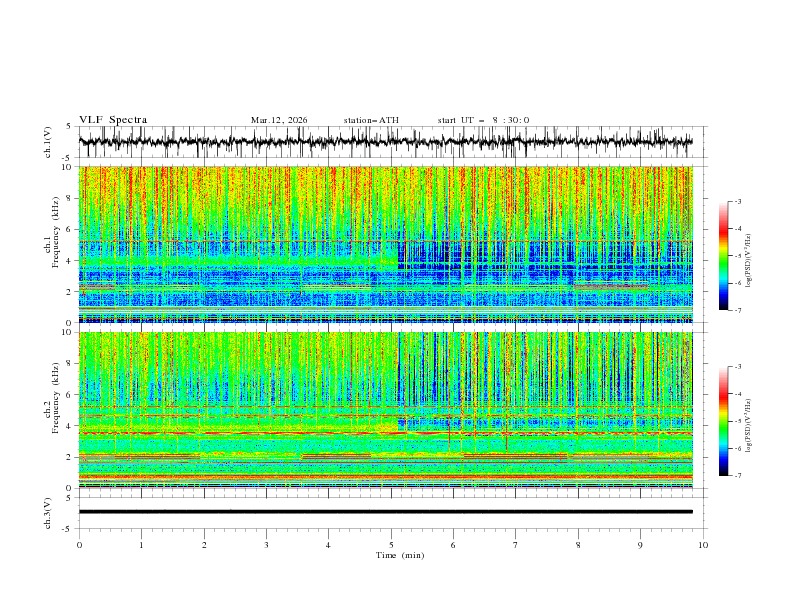The image size is (792, 612).
Task: Click the time axis tick label "9"
Action: 640,545
